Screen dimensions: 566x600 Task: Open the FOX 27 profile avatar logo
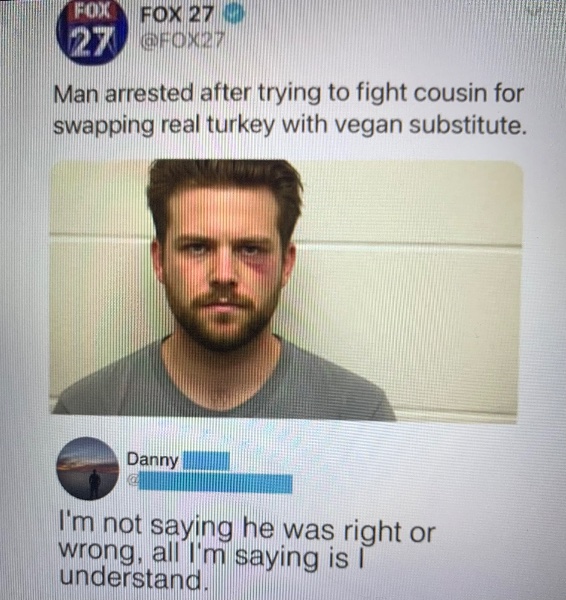point(91,33)
